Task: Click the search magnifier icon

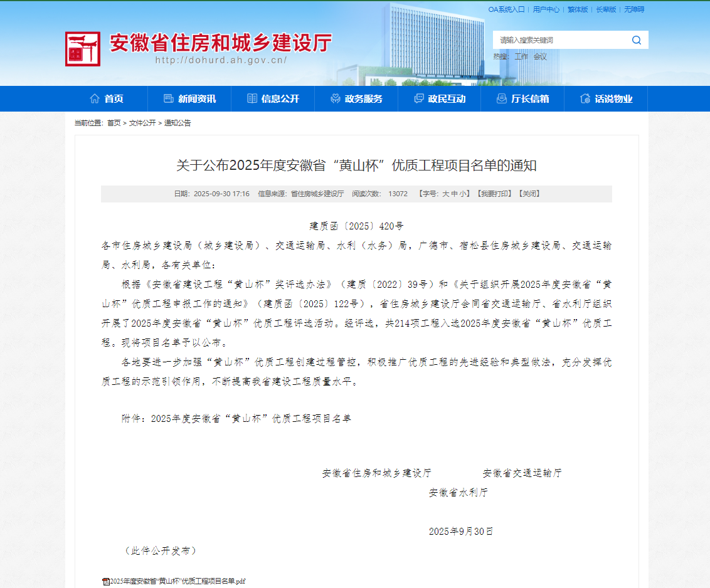Action: (x=636, y=39)
